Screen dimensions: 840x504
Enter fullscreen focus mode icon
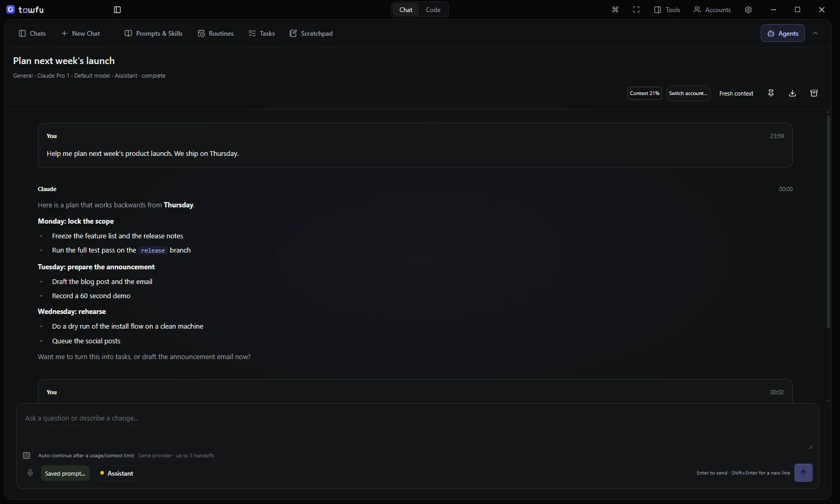point(636,9)
